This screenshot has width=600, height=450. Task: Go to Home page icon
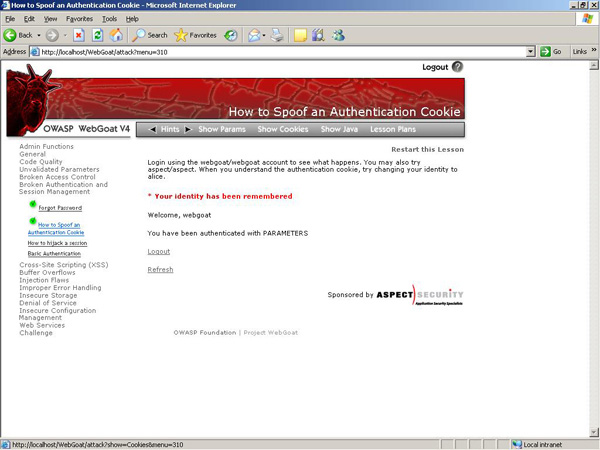pos(116,35)
